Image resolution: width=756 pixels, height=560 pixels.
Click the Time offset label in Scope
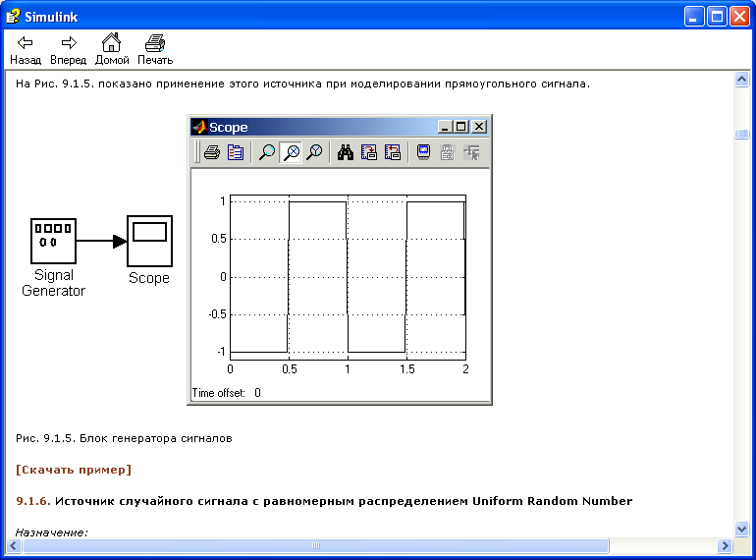point(218,393)
